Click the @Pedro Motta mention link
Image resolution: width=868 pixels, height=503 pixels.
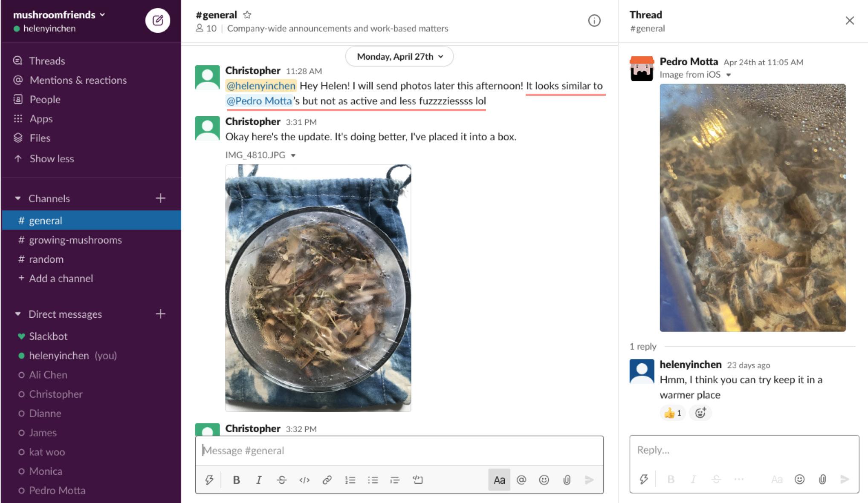[x=259, y=101]
